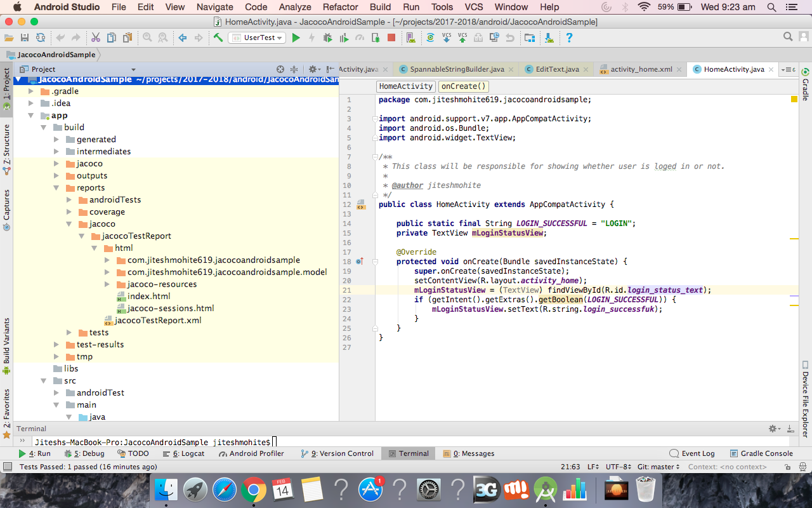
Task: Toggle the Gradle side panel
Action: point(805,84)
